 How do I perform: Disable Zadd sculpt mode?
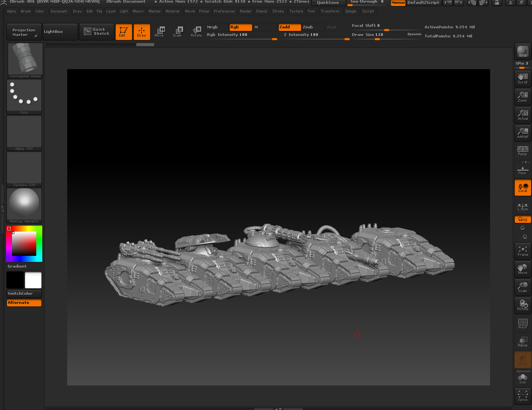click(290, 27)
